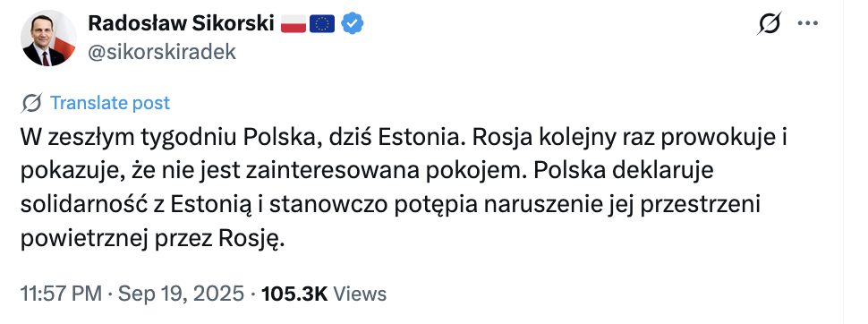Viewport: 868px width, 324px height.
Task: Click the 105.3K view count number
Action: [295, 293]
